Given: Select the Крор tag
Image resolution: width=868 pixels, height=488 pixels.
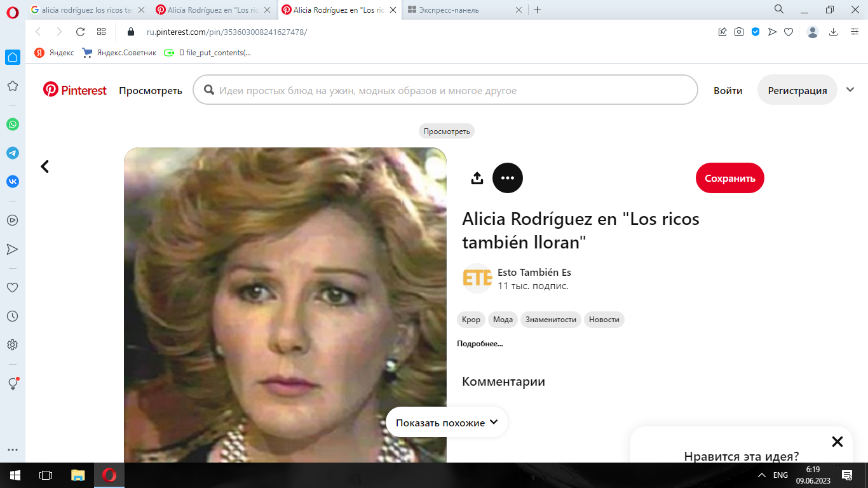Looking at the screenshot, I should pyautogui.click(x=471, y=320).
